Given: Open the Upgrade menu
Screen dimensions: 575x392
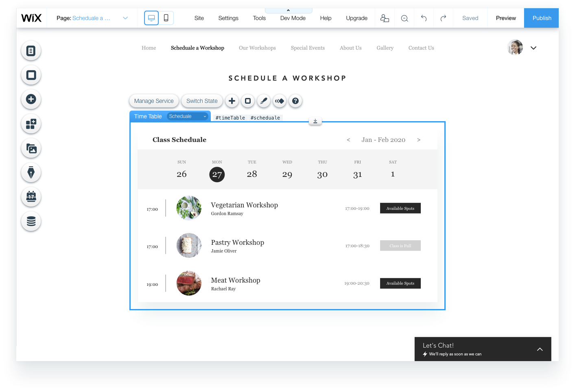Looking at the screenshot, I should click(x=356, y=18).
